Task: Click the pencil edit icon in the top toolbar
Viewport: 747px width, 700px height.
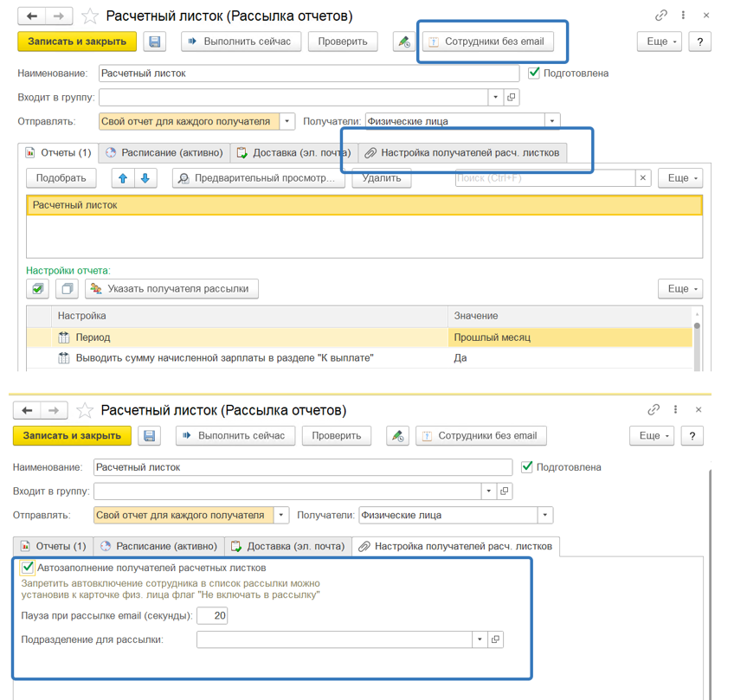Action: click(404, 42)
